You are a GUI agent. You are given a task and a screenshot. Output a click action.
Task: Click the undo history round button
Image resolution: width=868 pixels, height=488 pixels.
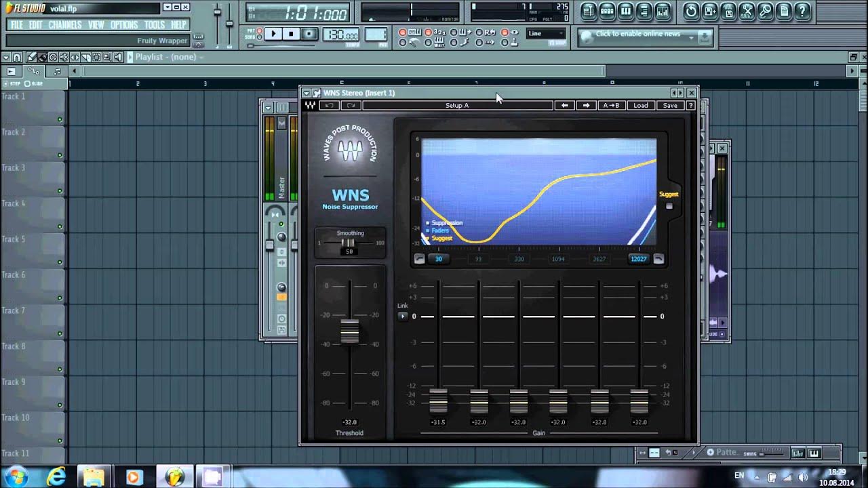pos(691,11)
